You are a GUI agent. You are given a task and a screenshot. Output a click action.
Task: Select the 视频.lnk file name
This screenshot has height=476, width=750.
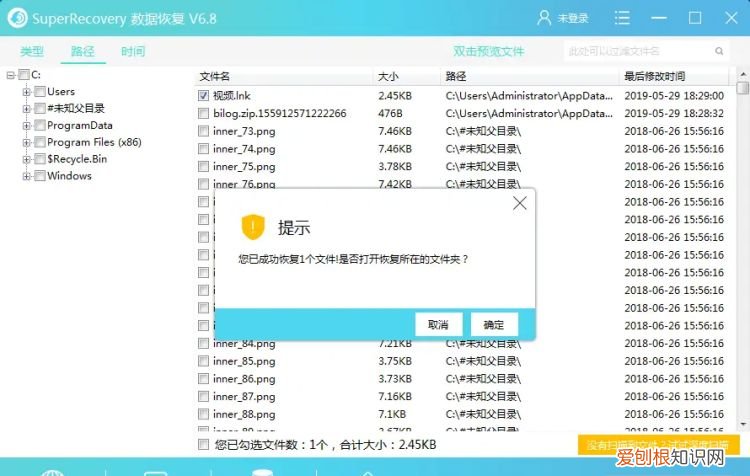[232, 96]
